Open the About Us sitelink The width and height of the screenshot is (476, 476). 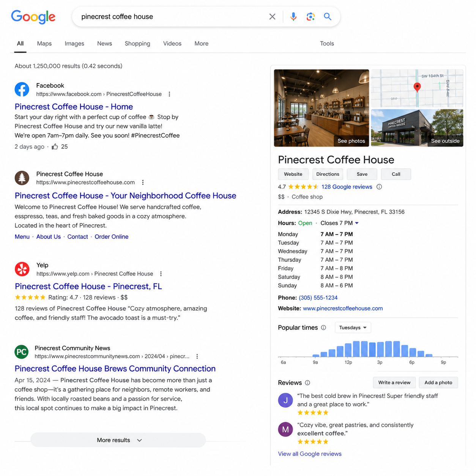(49, 237)
